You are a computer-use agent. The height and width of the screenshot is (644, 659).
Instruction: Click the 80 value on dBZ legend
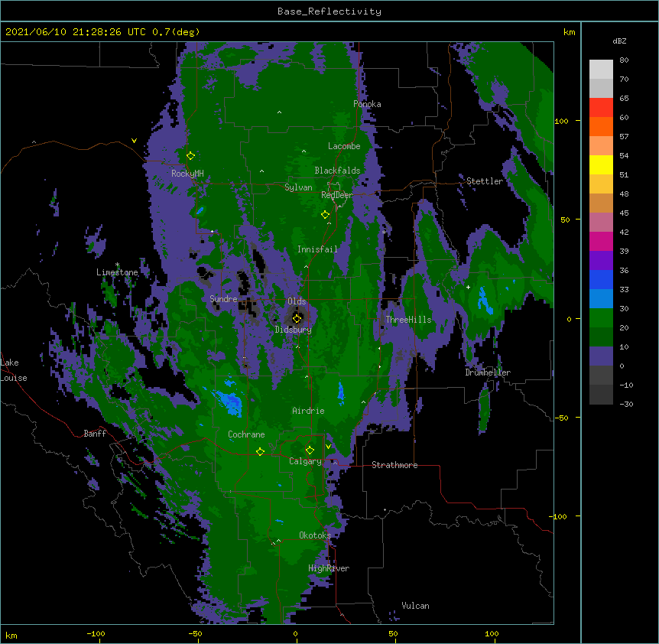(x=624, y=60)
